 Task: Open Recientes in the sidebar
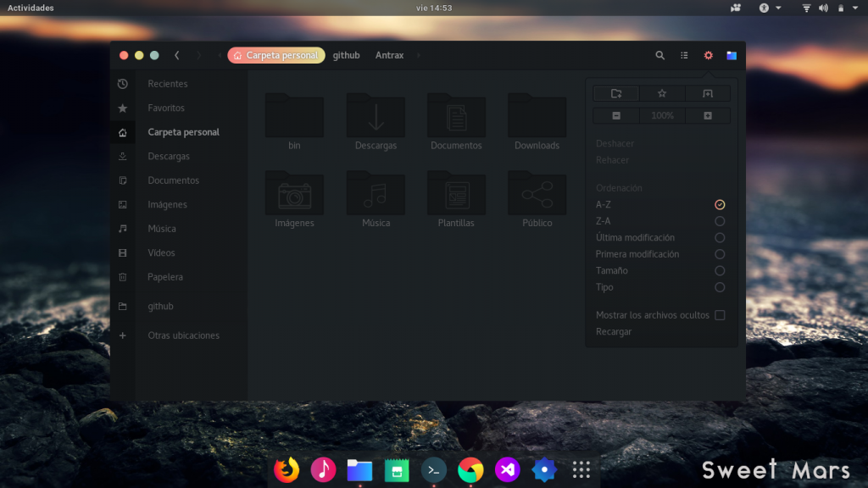(167, 83)
